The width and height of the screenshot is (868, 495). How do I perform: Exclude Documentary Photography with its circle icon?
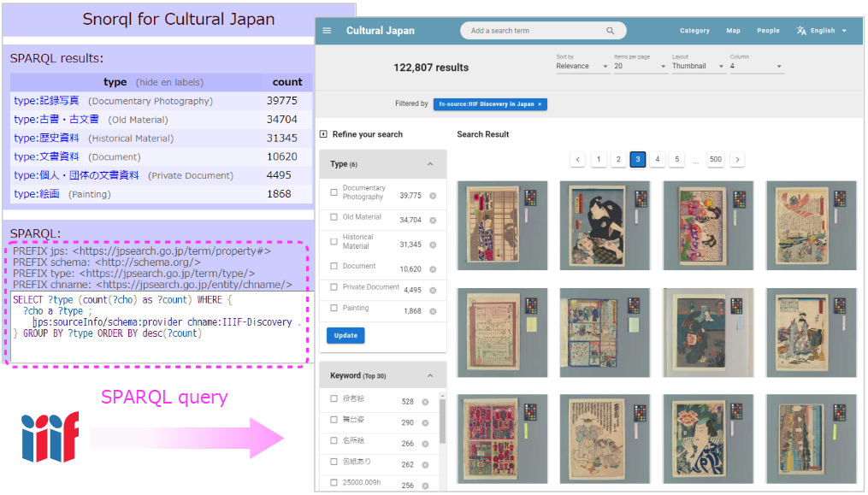tap(433, 196)
